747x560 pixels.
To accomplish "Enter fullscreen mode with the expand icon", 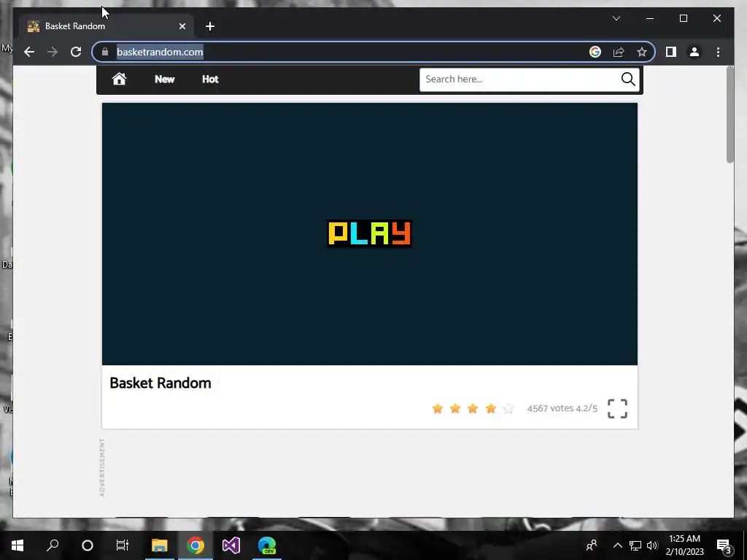I will [x=617, y=408].
